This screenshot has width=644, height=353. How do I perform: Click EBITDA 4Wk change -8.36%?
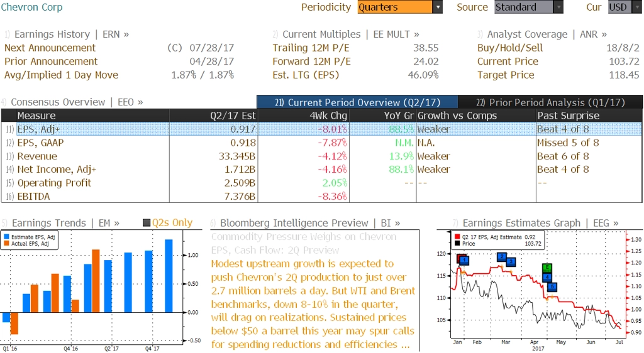pos(332,197)
